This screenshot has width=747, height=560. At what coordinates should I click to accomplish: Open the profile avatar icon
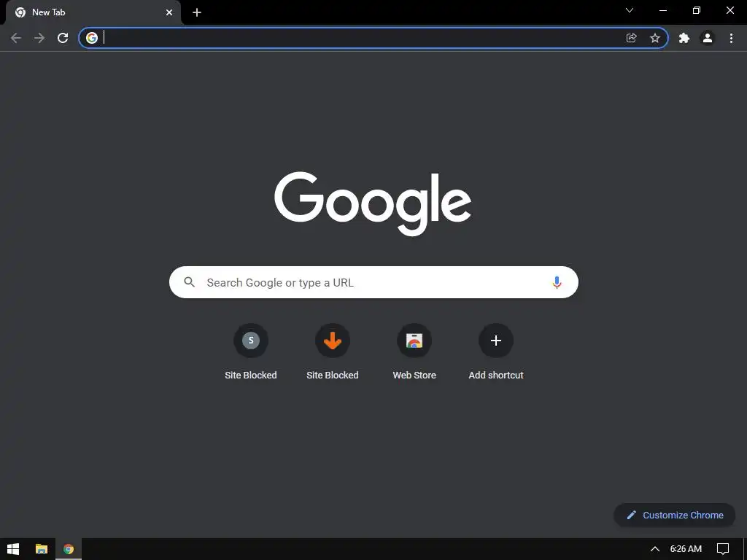[x=708, y=38]
